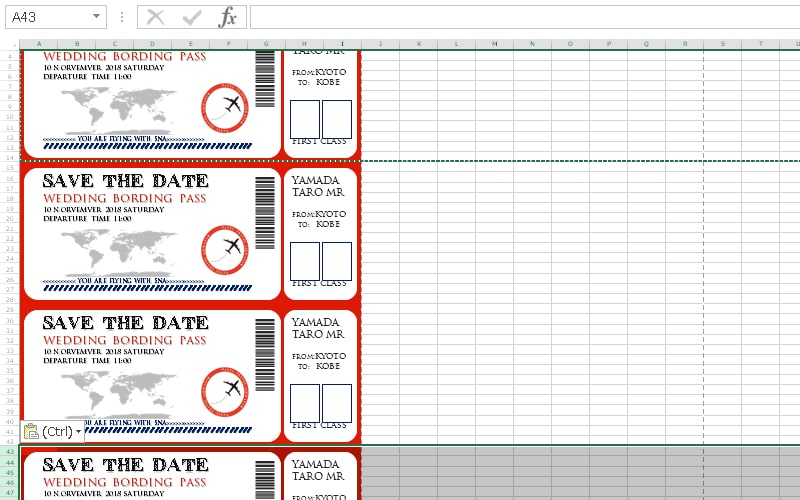Viewport: 800px width, 500px height.
Task: Click YAMADA TARO MR text on third ticket
Action: 318,328
